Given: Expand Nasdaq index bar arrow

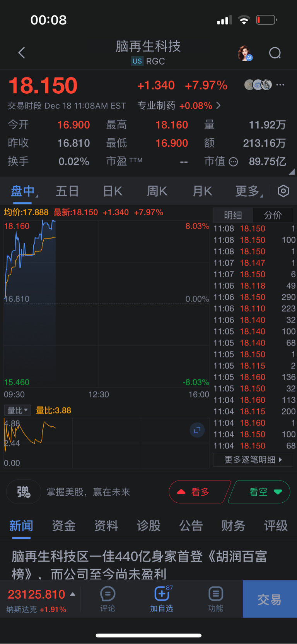Looking at the screenshot, I should pyautogui.click(x=73, y=594).
